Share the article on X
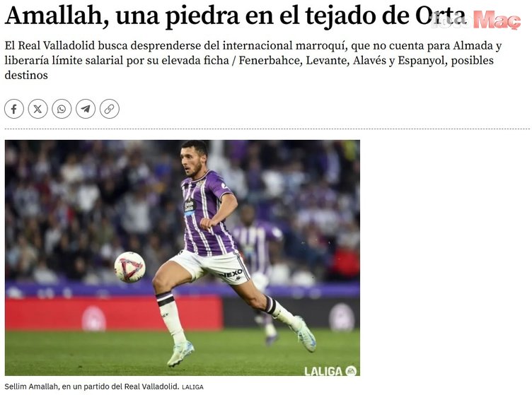This screenshot has height=395, width=532. pyautogui.click(x=37, y=109)
